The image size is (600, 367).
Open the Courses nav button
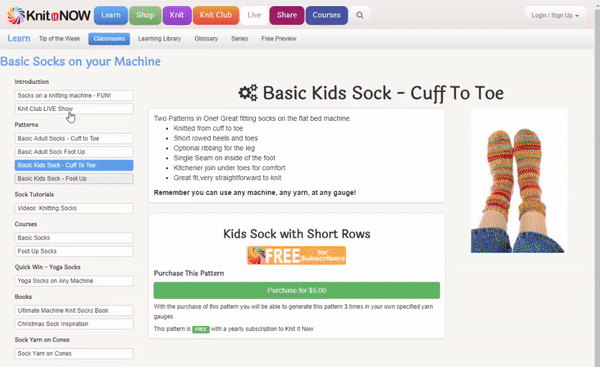coord(326,15)
